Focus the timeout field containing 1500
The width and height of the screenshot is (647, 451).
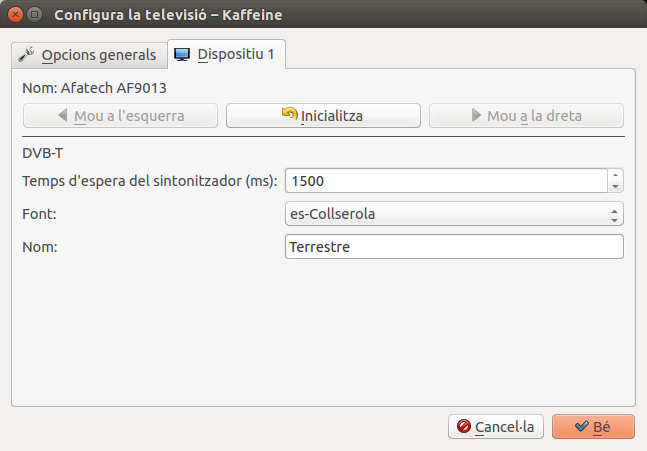(x=445, y=181)
